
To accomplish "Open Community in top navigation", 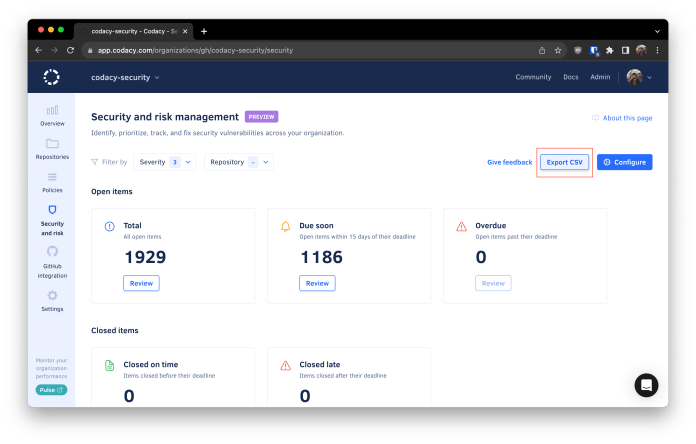I will coord(533,77).
